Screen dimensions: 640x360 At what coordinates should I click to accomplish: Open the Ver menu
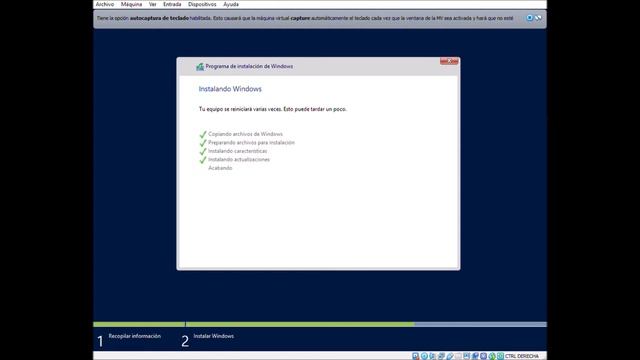coord(153,4)
